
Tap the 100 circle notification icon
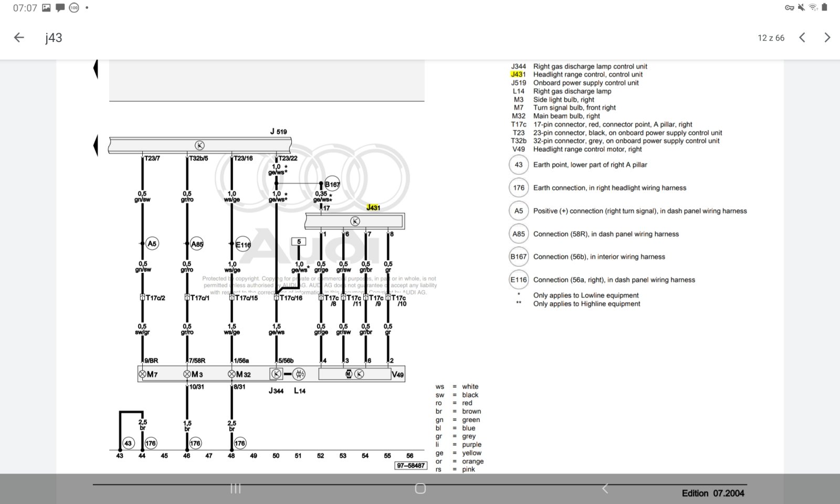(74, 8)
